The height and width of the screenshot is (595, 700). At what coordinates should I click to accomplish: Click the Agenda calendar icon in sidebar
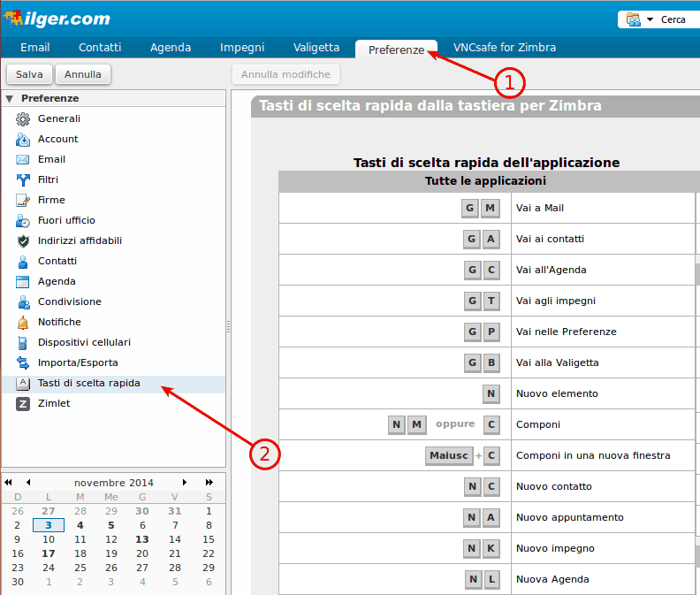pos(23,281)
